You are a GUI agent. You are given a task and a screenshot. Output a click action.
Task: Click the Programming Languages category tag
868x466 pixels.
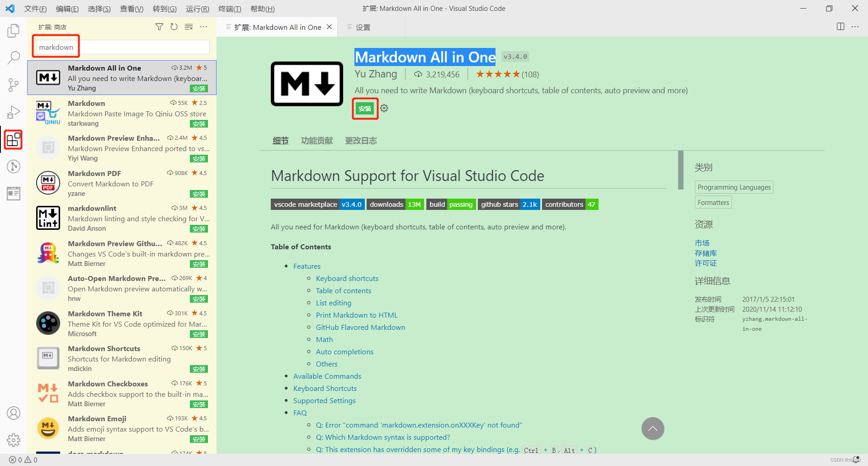[734, 187]
